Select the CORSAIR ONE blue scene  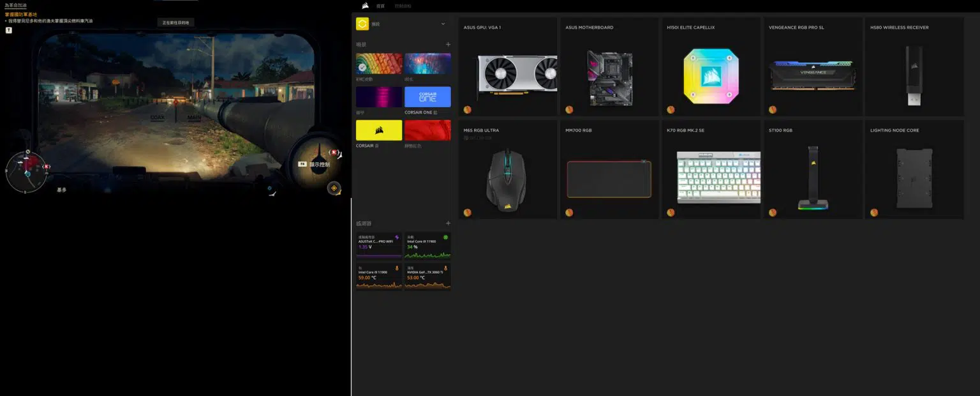tap(427, 97)
